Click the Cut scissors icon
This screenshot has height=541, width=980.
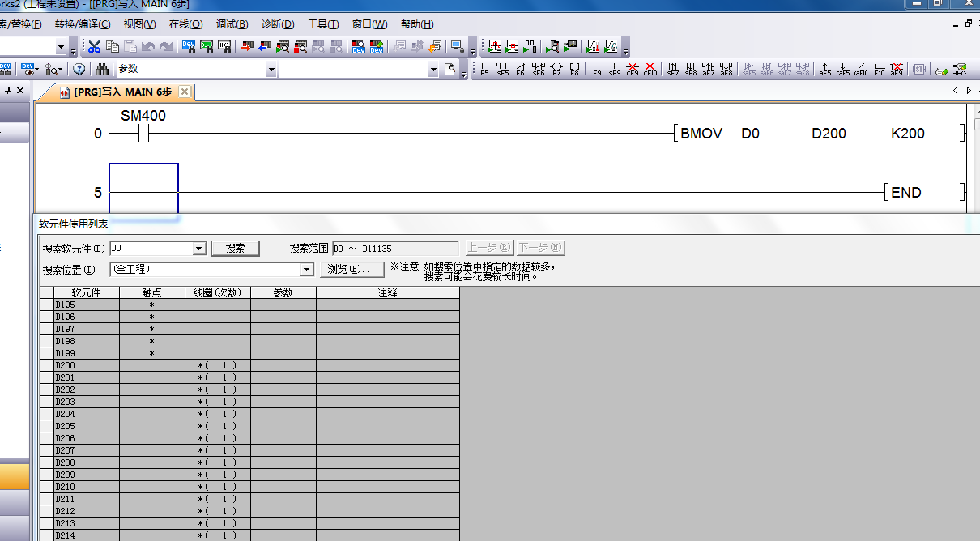click(95, 47)
